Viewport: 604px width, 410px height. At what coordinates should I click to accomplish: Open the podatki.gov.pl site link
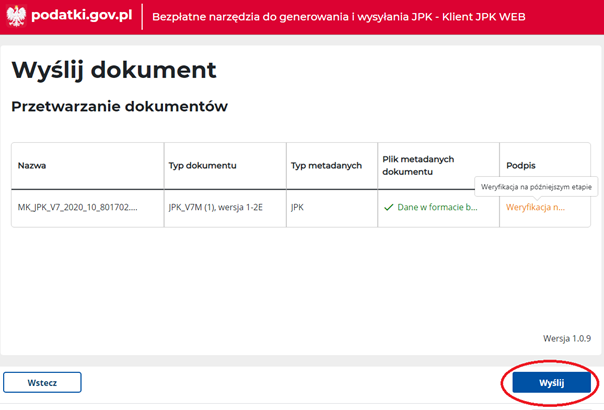(81, 15)
